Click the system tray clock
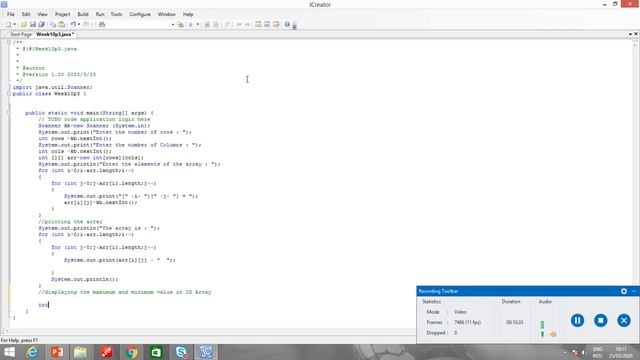The image size is (640, 360). pos(621,352)
